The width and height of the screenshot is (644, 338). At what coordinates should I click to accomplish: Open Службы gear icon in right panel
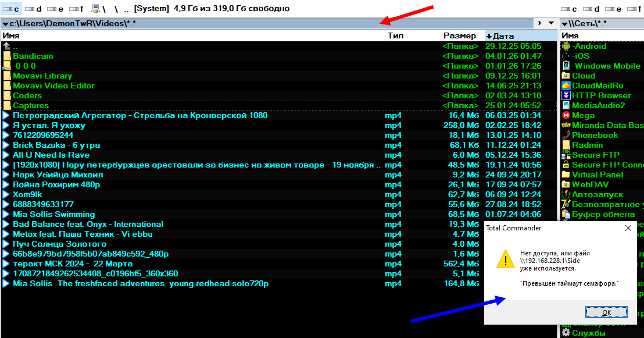tap(566, 333)
